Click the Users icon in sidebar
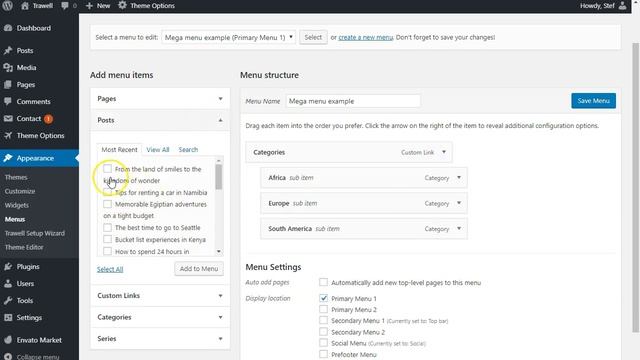 point(8,284)
